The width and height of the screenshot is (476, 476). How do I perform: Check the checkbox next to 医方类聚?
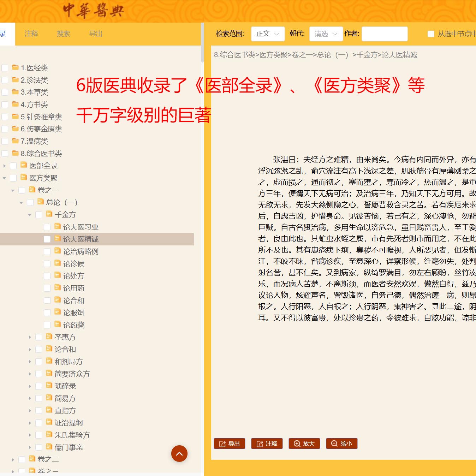(x=13, y=178)
